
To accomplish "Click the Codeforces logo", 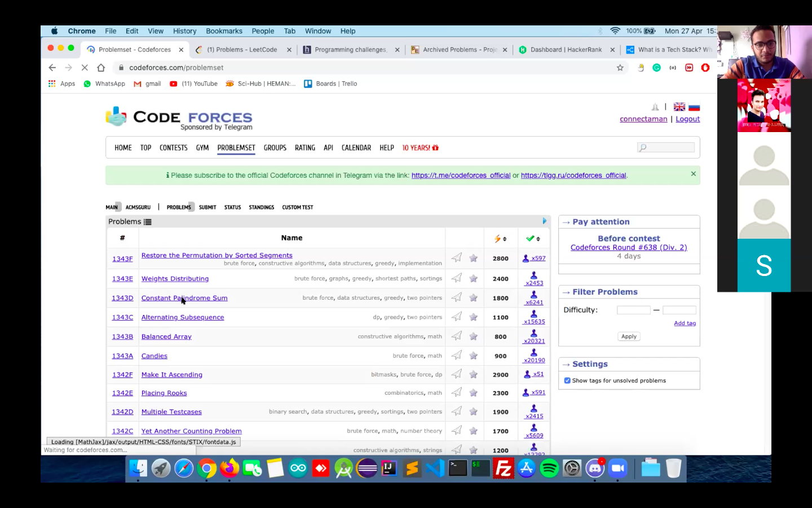I will tap(179, 117).
